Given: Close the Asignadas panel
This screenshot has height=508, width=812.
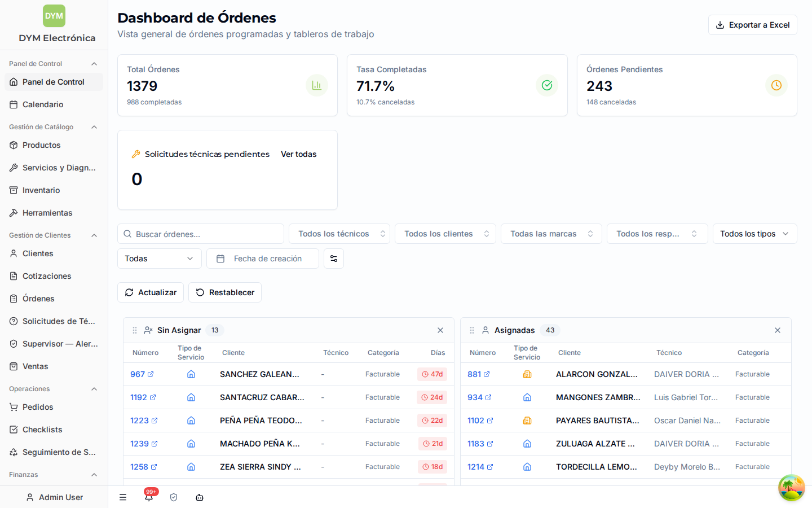Looking at the screenshot, I should [778, 330].
